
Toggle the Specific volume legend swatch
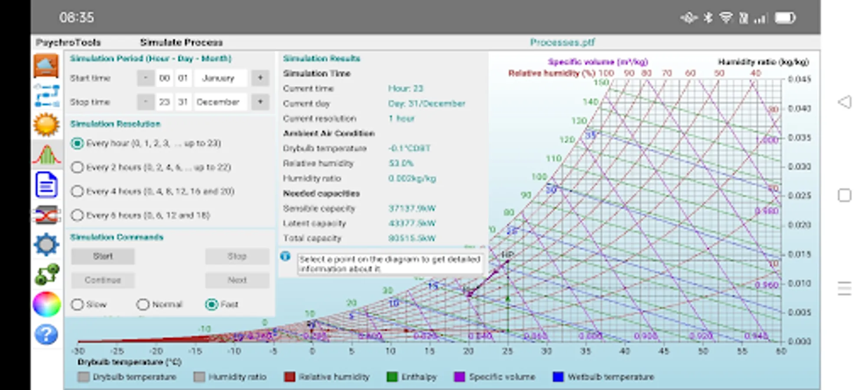tap(459, 377)
